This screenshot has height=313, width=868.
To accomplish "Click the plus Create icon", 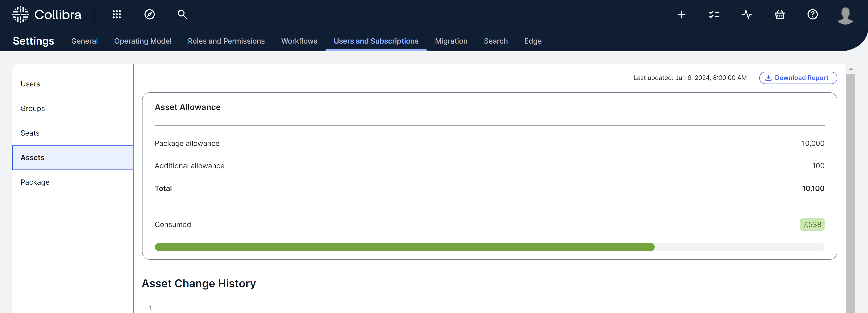I will pos(681,14).
